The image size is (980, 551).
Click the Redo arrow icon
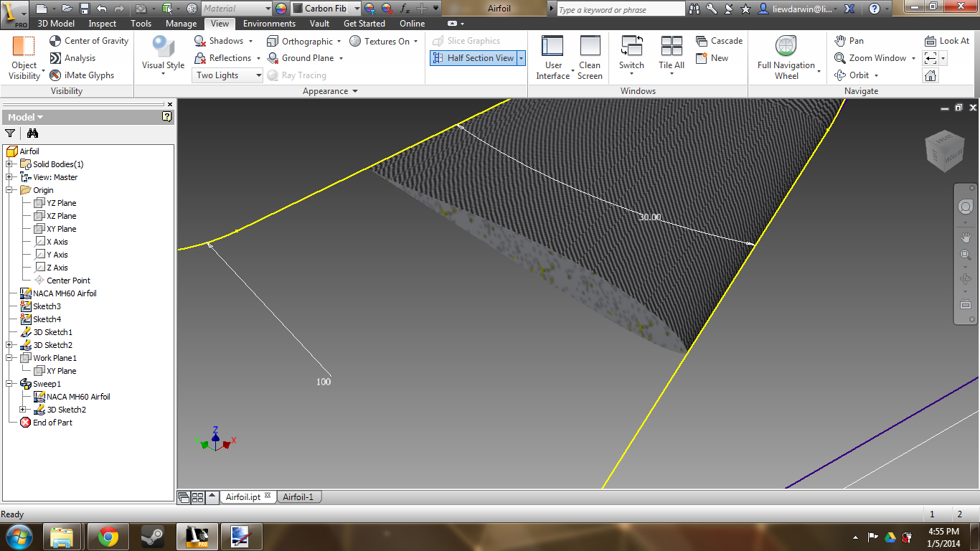[x=118, y=9]
